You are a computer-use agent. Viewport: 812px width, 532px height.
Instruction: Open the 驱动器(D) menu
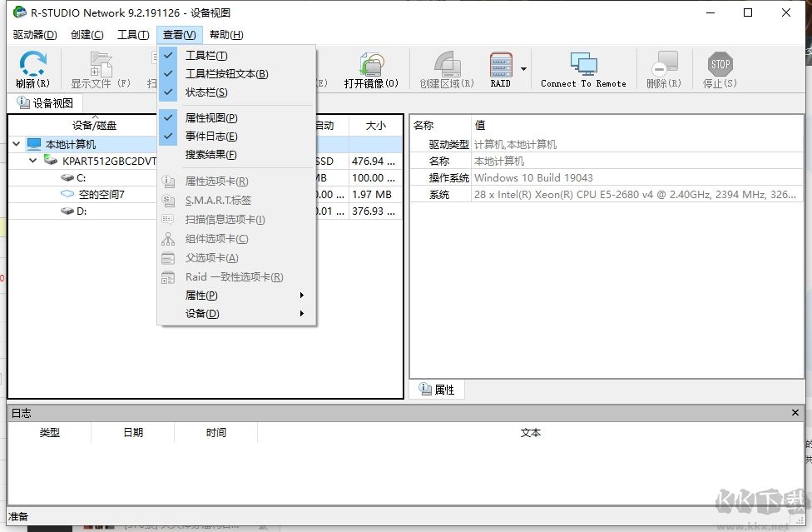coord(35,35)
